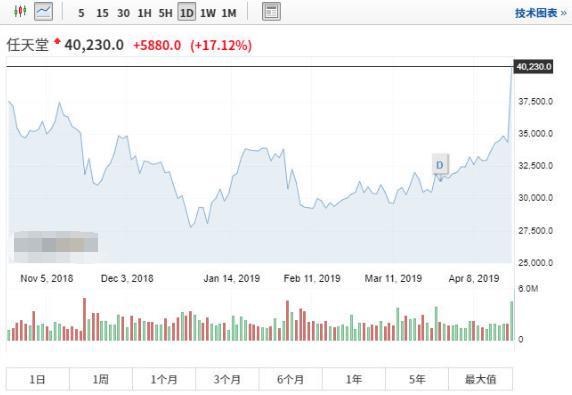Switch to candlestick chart type
The image size is (572, 395).
coord(20,12)
